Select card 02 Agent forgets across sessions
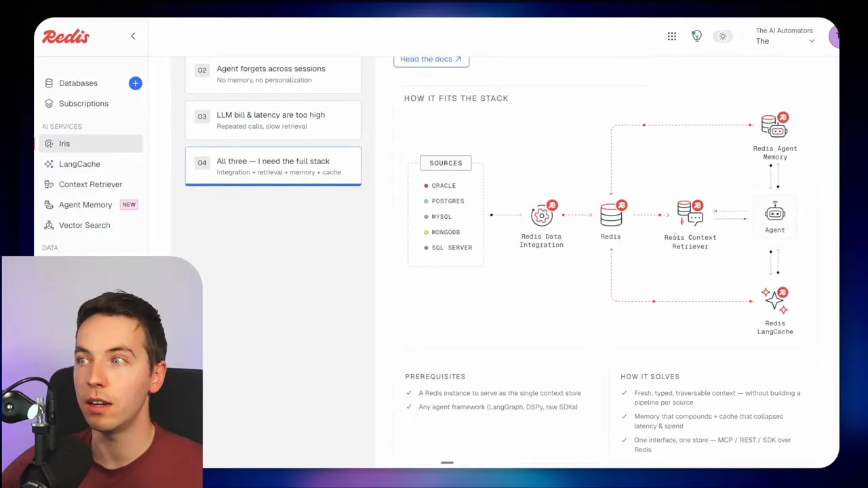Image resolution: width=868 pixels, height=488 pixels. tap(273, 74)
